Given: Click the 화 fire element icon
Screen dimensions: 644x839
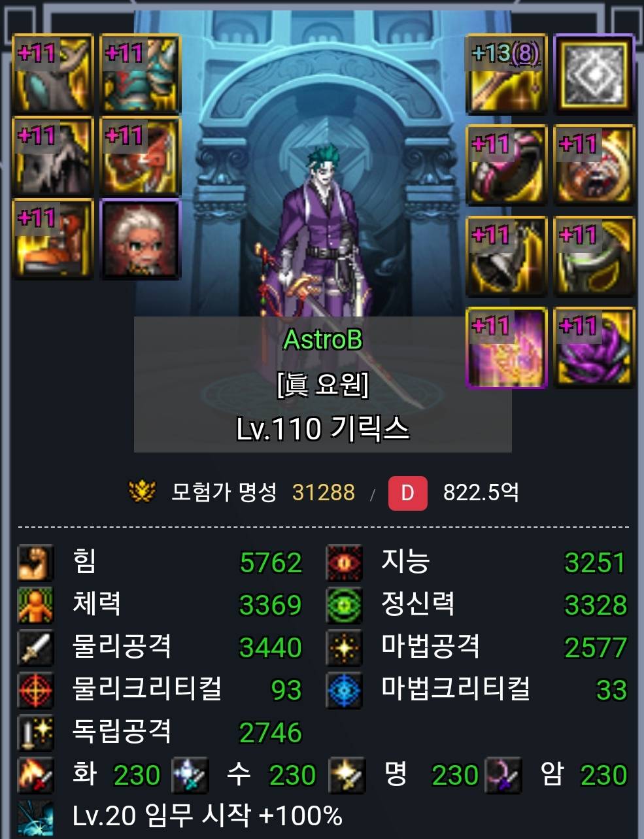Looking at the screenshot, I should tap(35, 775).
